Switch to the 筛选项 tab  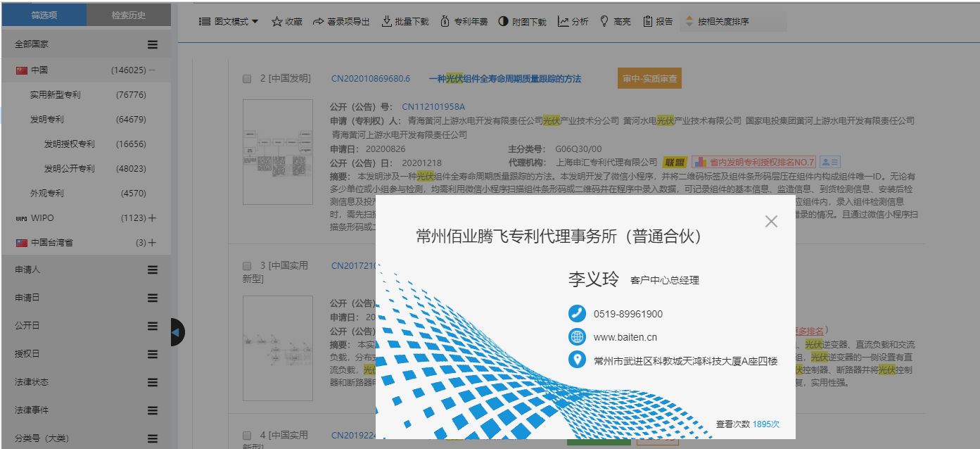click(44, 15)
